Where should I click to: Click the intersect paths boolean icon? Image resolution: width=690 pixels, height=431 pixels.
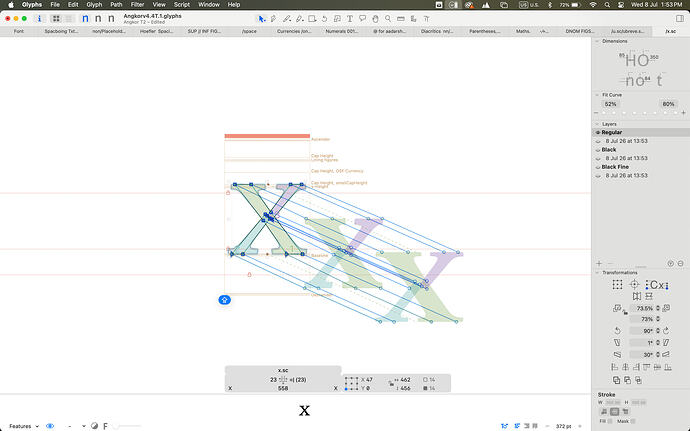coord(639,380)
